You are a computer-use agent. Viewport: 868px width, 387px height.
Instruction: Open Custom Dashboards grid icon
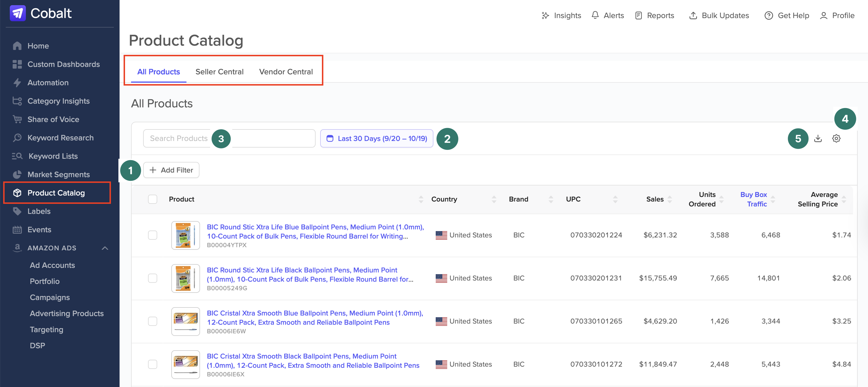coord(17,64)
